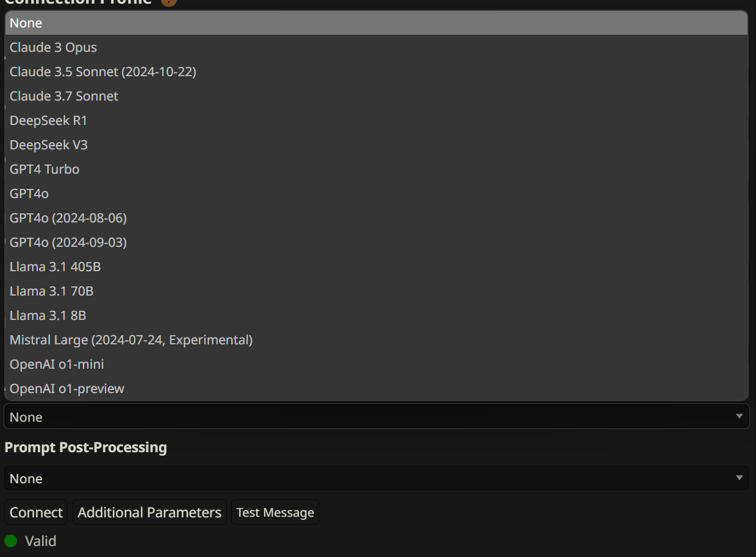Select the highlighted None option

tap(376, 23)
